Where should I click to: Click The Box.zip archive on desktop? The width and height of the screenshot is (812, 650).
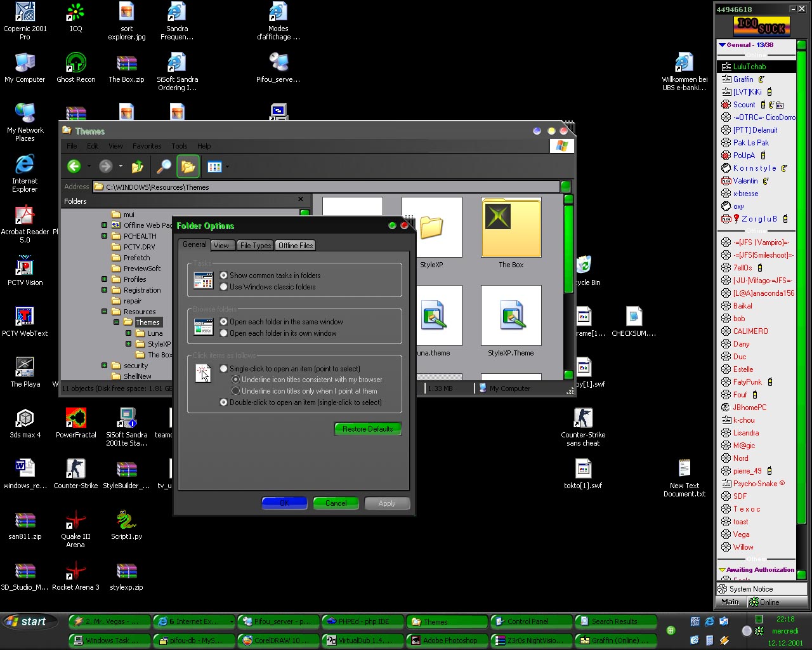tap(126, 67)
